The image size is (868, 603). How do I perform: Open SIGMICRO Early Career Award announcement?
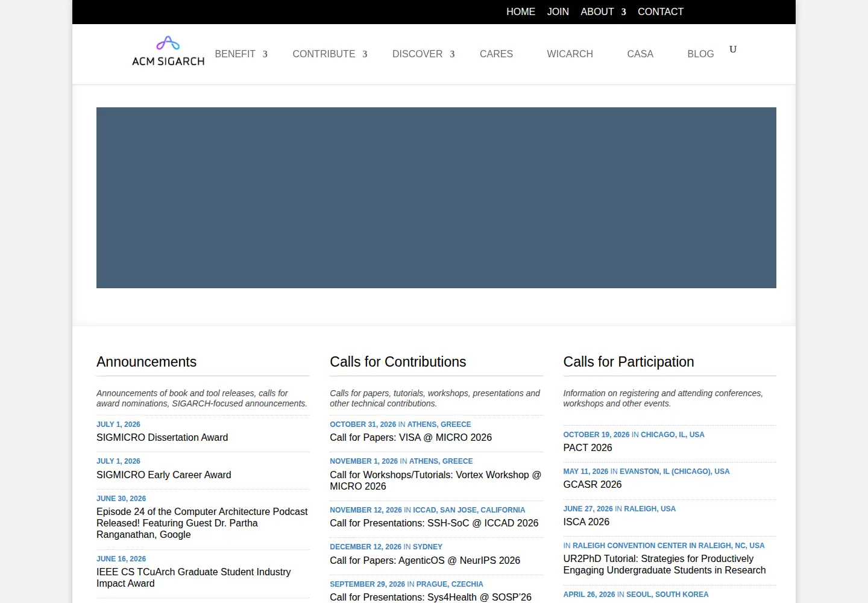(x=164, y=475)
